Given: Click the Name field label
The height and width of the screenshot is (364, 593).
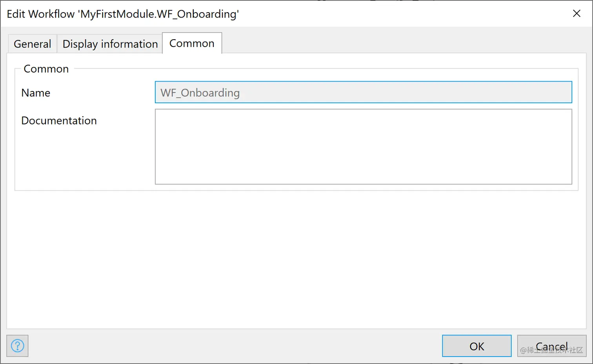Looking at the screenshot, I should click(x=36, y=93).
